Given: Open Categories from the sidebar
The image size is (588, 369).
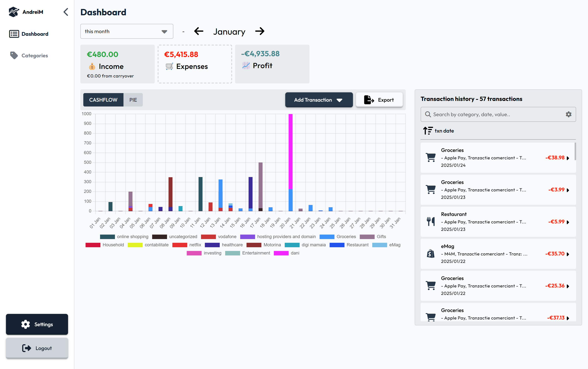Looking at the screenshot, I should tap(29, 55).
